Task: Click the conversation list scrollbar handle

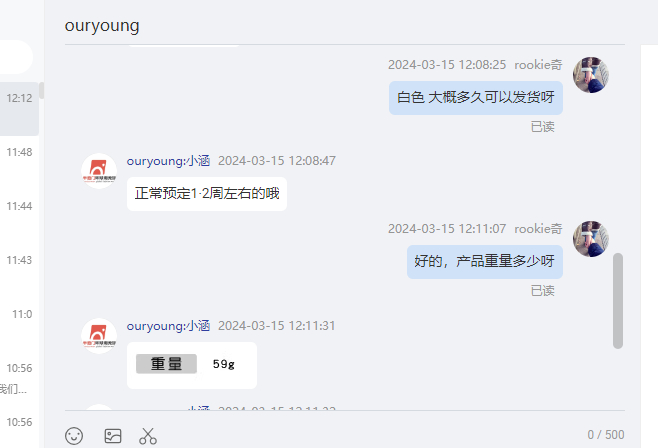Action: point(42,91)
